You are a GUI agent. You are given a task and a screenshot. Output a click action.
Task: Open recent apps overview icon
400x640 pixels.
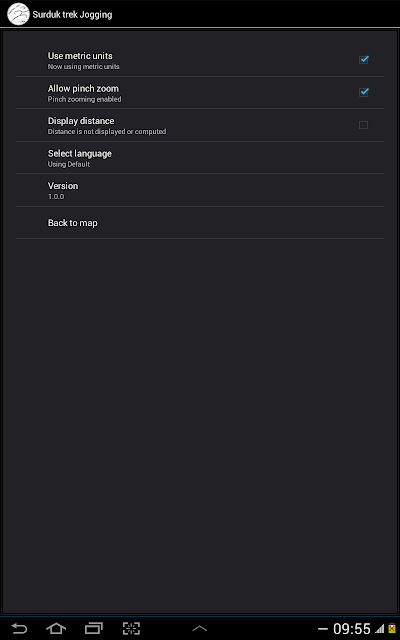click(93, 628)
